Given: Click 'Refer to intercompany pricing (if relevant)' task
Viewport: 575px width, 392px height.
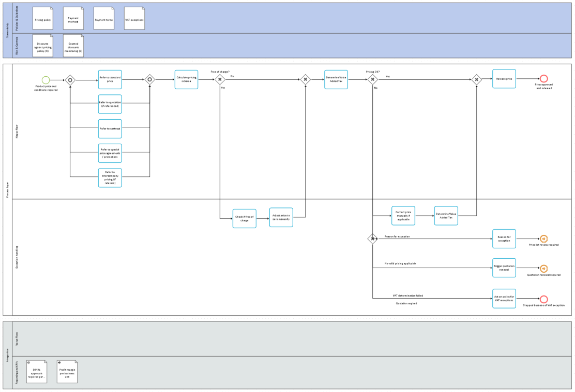Looking at the screenshot, I should coord(110,178).
